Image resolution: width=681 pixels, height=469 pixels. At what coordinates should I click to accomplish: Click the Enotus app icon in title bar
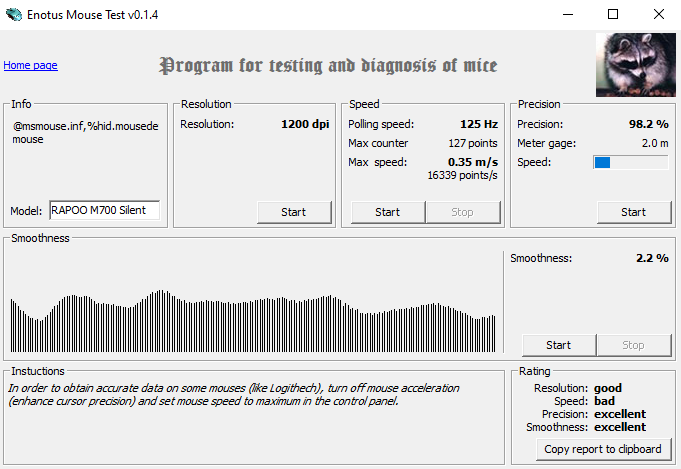click(x=13, y=14)
